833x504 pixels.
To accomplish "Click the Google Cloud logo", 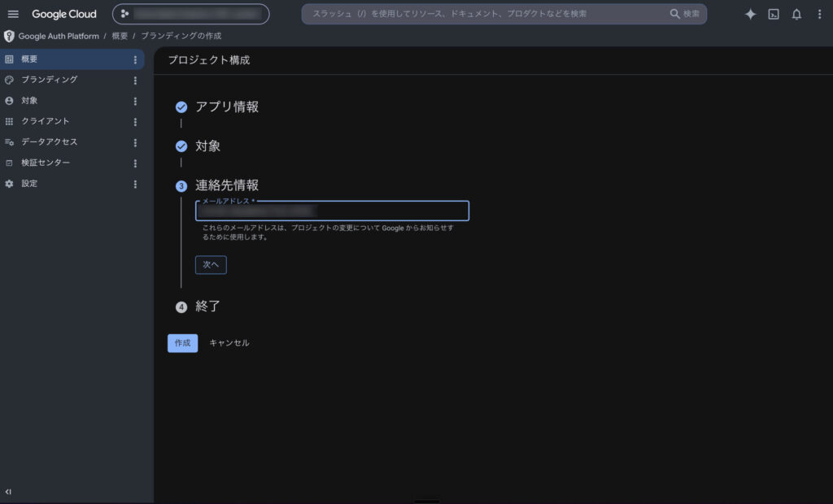I will click(x=64, y=15).
